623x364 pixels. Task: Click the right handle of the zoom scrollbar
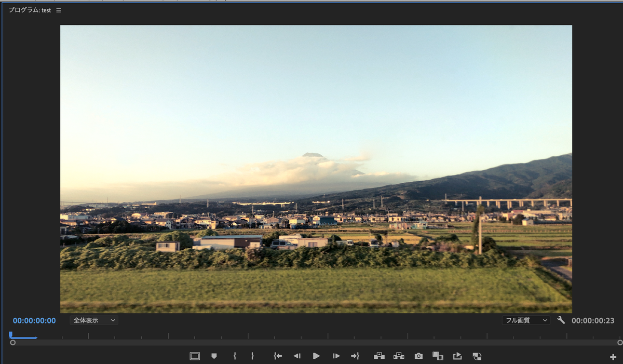tap(620, 343)
